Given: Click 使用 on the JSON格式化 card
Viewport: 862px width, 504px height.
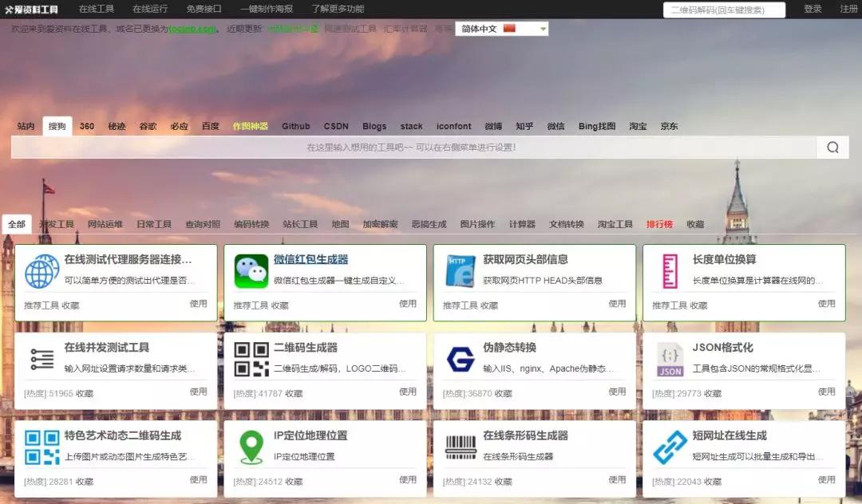Looking at the screenshot, I should [x=828, y=392].
